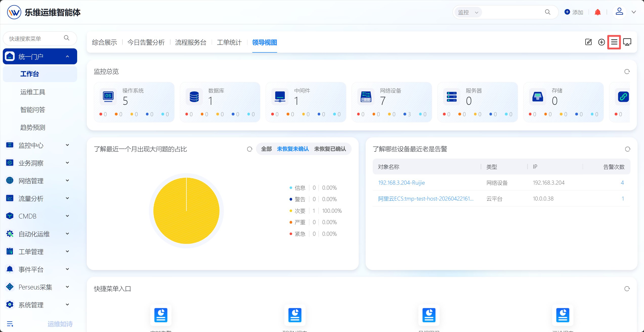
Task: Refresh the 快捷菜单入口 panel
Action: click(627, 289)
